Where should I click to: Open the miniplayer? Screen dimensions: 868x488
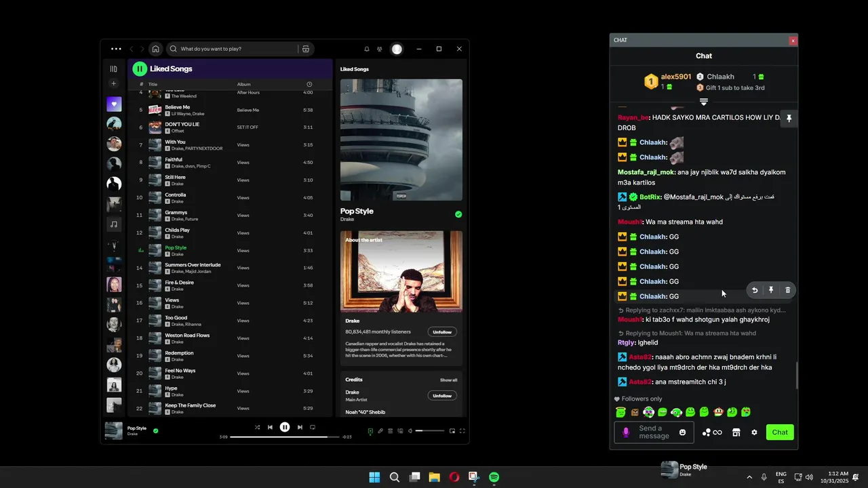[x=452, y=431]
